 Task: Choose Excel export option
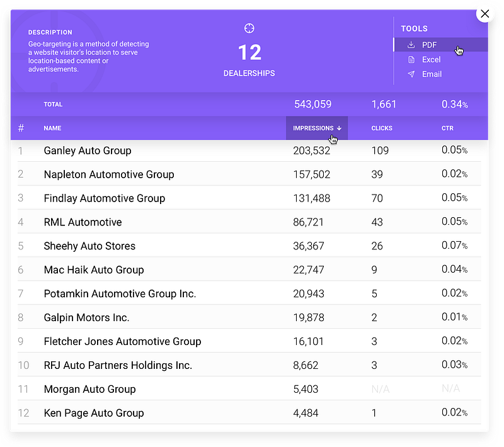point(431,60)
